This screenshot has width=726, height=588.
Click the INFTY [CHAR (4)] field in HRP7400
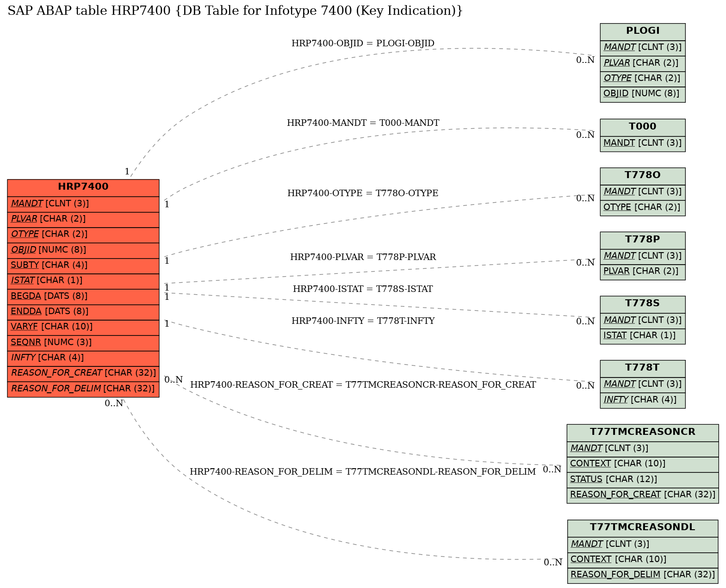point(83,358)
